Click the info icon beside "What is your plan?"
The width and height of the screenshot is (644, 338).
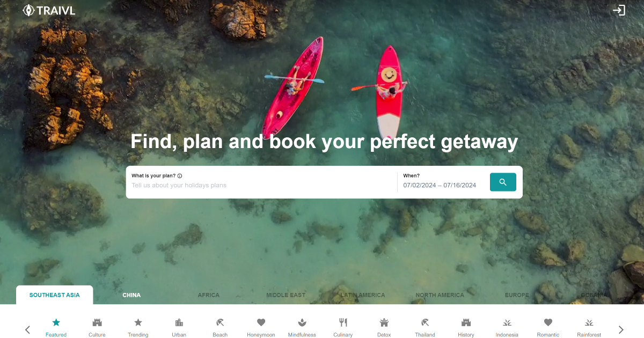point(180,176)
